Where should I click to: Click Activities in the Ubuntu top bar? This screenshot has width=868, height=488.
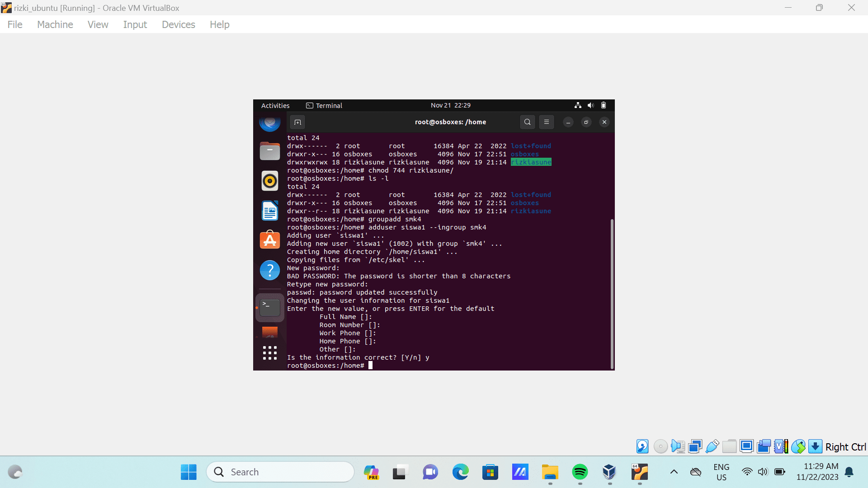click(275, 105)
